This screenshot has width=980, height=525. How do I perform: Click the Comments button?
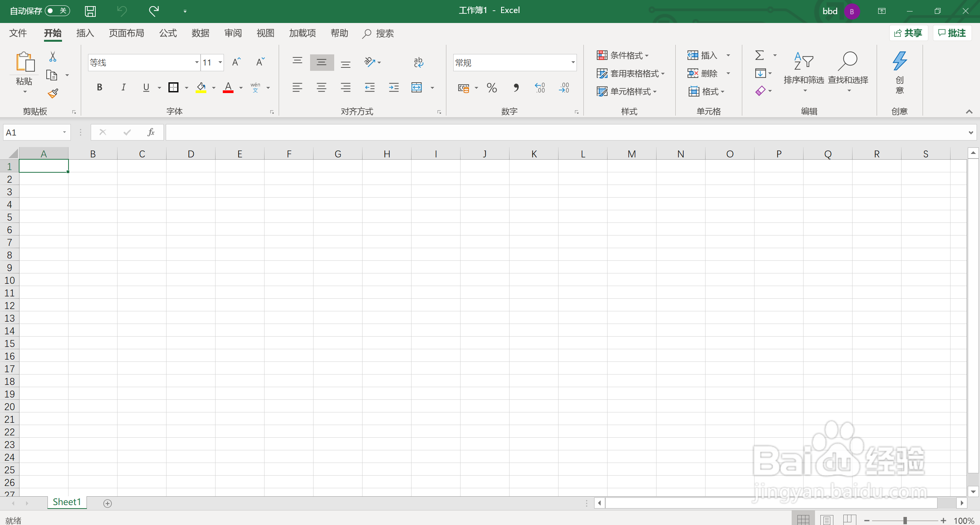(952, 33)
